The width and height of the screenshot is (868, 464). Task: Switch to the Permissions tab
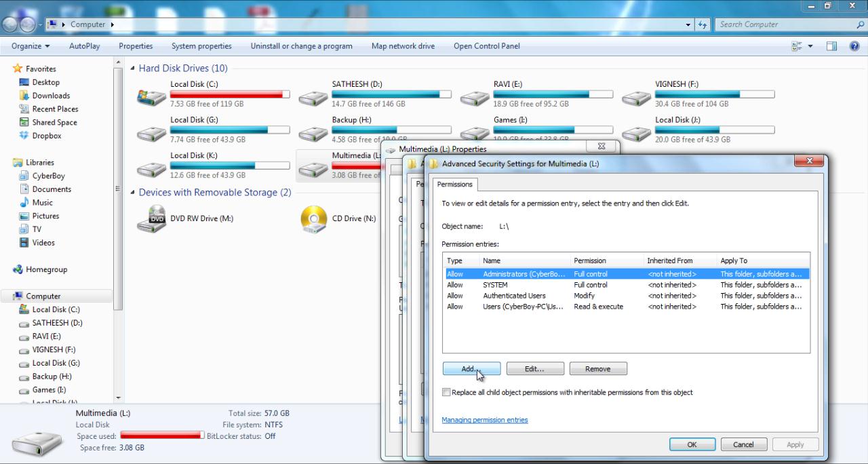(454, 184)
